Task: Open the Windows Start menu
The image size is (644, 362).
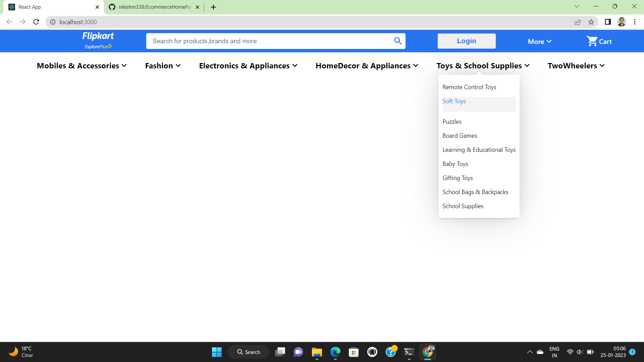Action: 217,352
